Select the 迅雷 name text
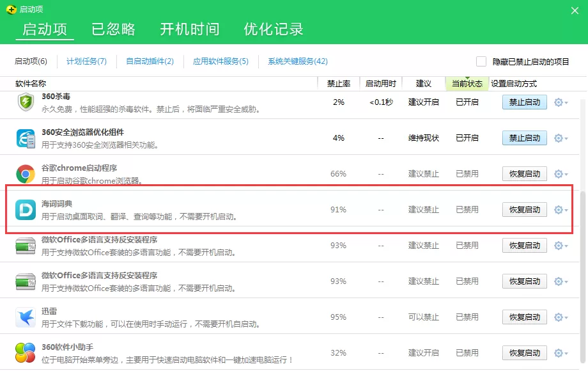This screenshot has height=371, width=588. tap(49, 312)
